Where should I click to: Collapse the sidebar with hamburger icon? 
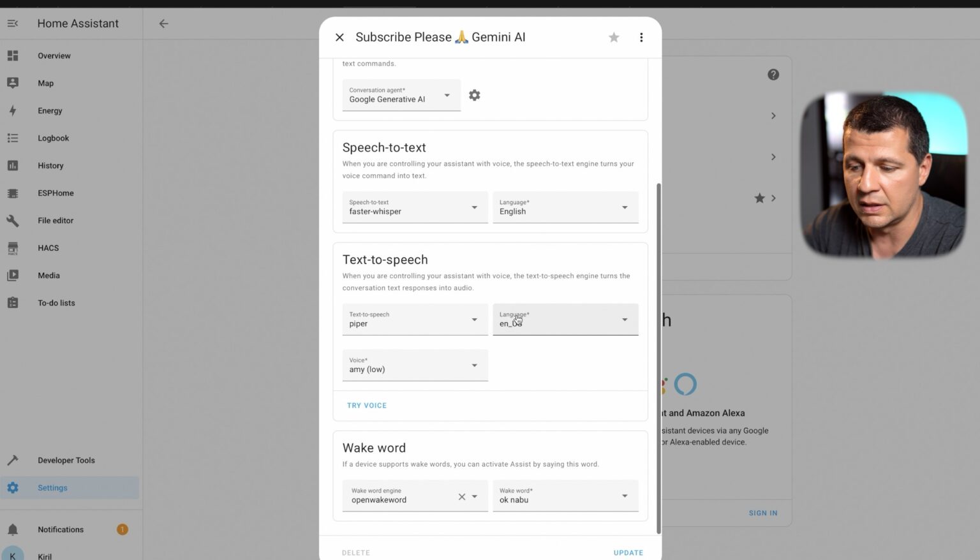click(13, 23)
